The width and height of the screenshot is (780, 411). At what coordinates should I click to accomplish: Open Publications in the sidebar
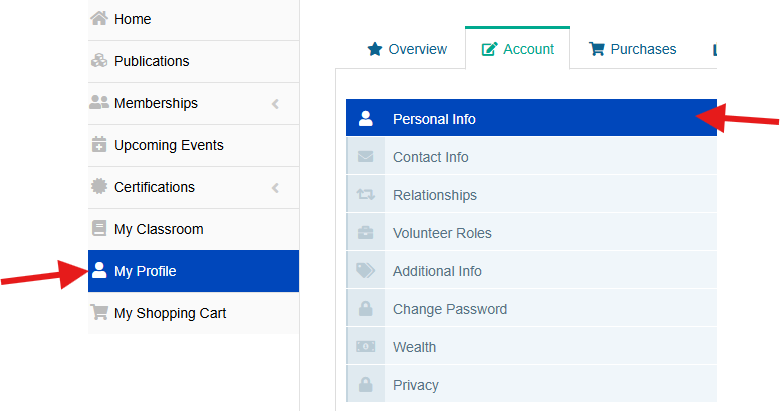pyautogui.click(x=194, y=61)
